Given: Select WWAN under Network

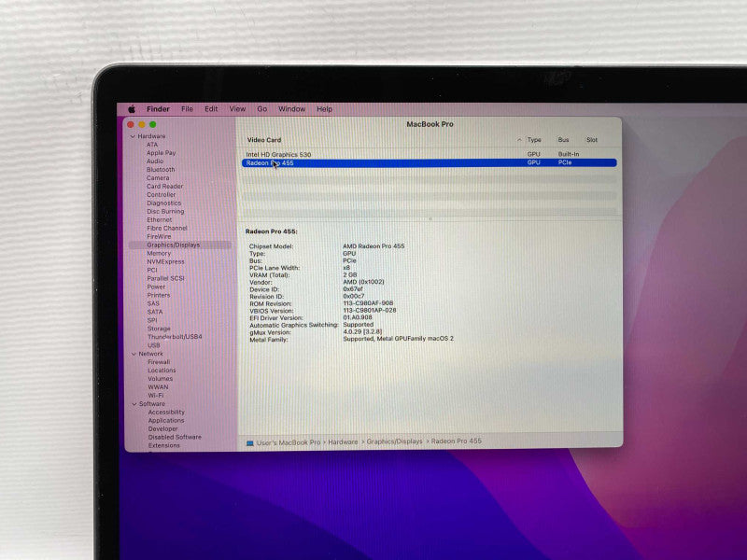Looking at the screenshot, I should [158, 387].
